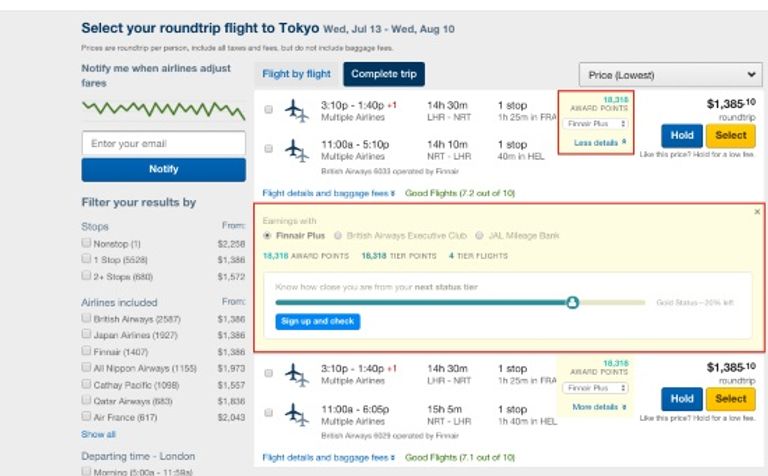Open the Finnair Plus dropdown in first result
The image size is (768, 476).
coord(596,124)
